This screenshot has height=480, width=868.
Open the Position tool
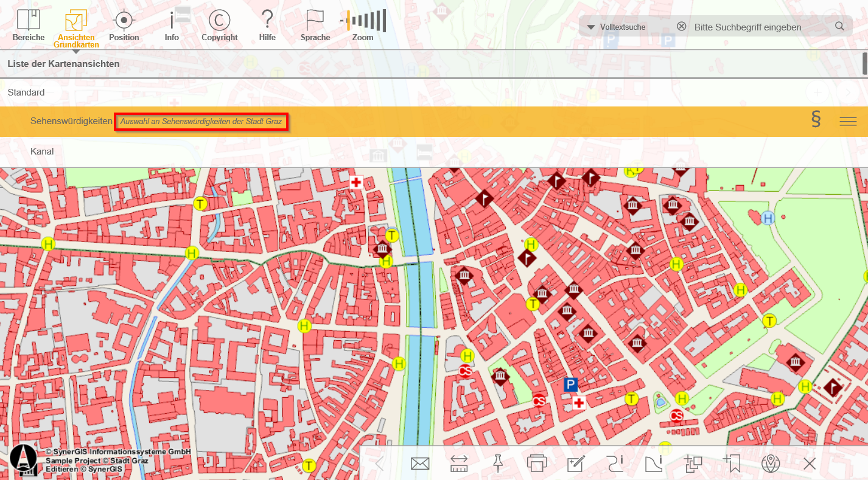click(x=124, y=24)
